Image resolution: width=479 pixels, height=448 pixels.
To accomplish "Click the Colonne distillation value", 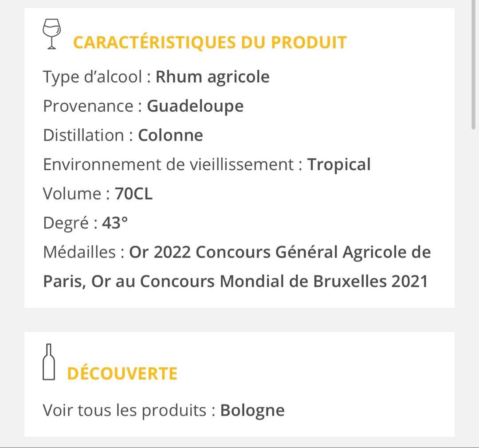I will 170,135.
